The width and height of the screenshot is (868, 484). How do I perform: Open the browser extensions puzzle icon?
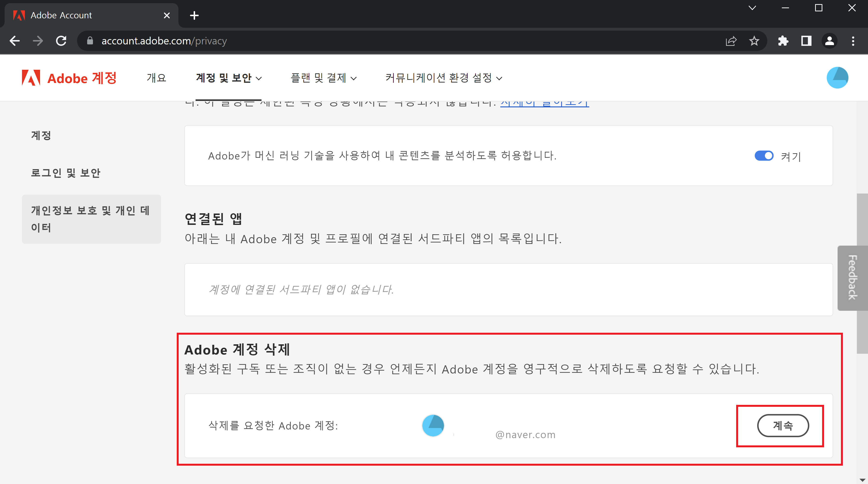click(x=783, y=41)
